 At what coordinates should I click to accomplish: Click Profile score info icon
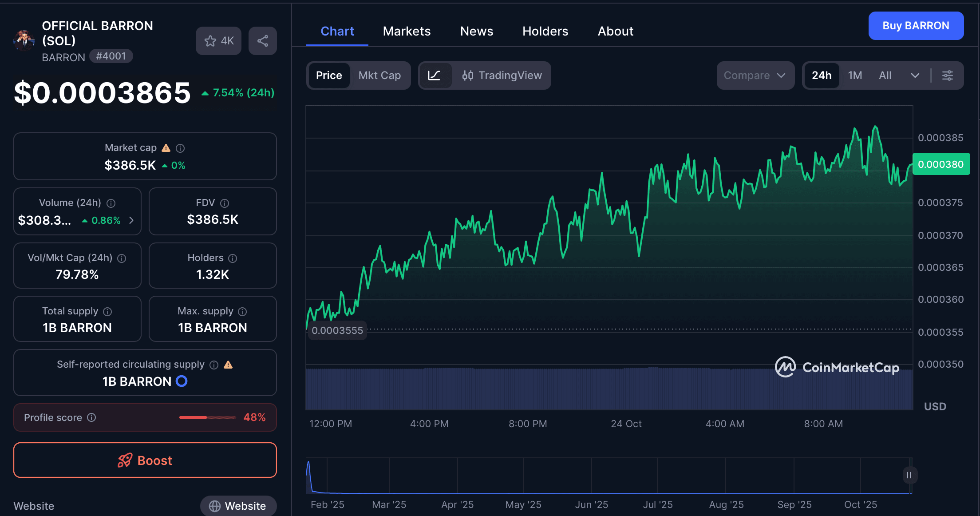tap(91, 417)
